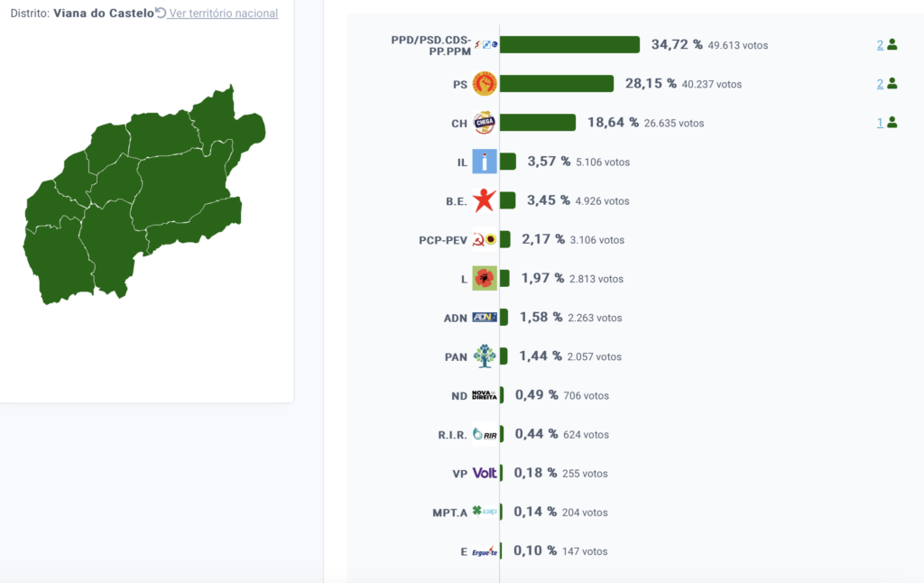Click the Viana do Castelo district map

pos(143,195)
